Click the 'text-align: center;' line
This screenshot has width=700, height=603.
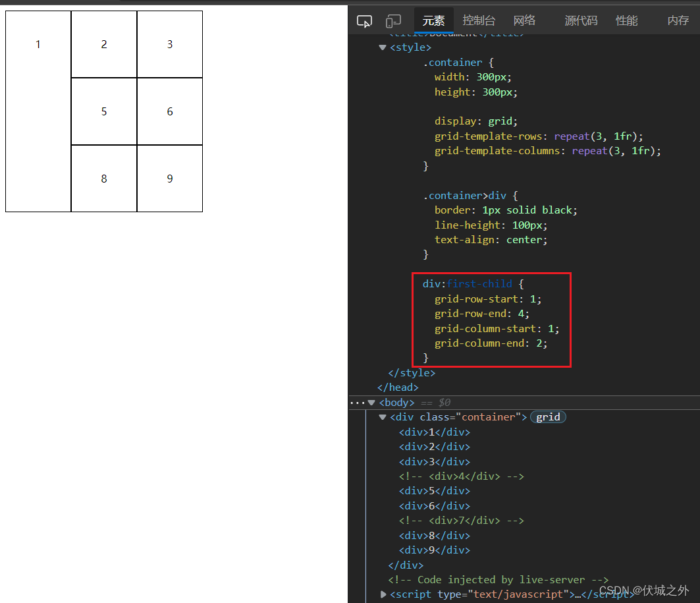point(491,240)
